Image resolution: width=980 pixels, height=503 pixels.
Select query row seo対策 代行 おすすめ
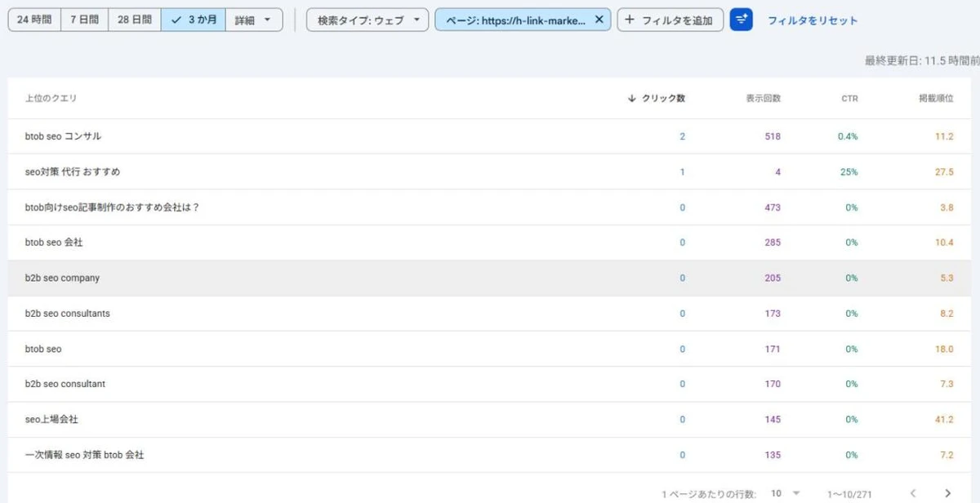coord(490,172)
